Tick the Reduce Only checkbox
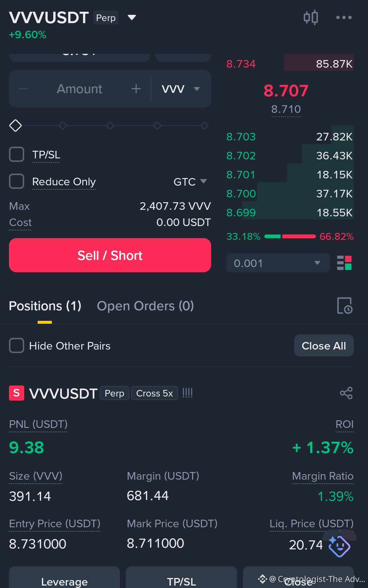The width and height of the screenshot is (368, 588). [17, 181]
